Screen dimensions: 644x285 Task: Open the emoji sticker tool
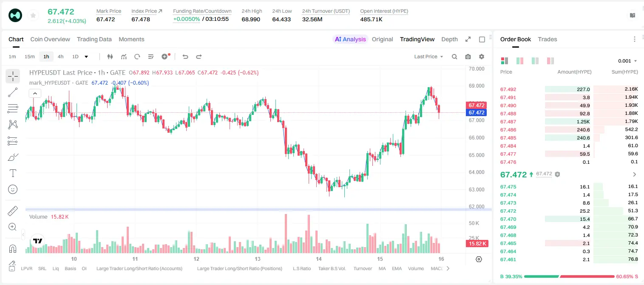[x=13, y=189]
